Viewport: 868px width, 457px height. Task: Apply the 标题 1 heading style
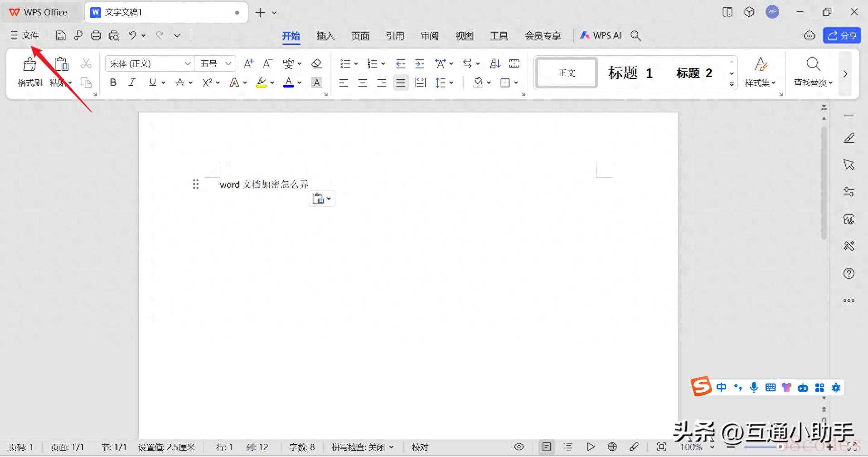pos(630,73)
